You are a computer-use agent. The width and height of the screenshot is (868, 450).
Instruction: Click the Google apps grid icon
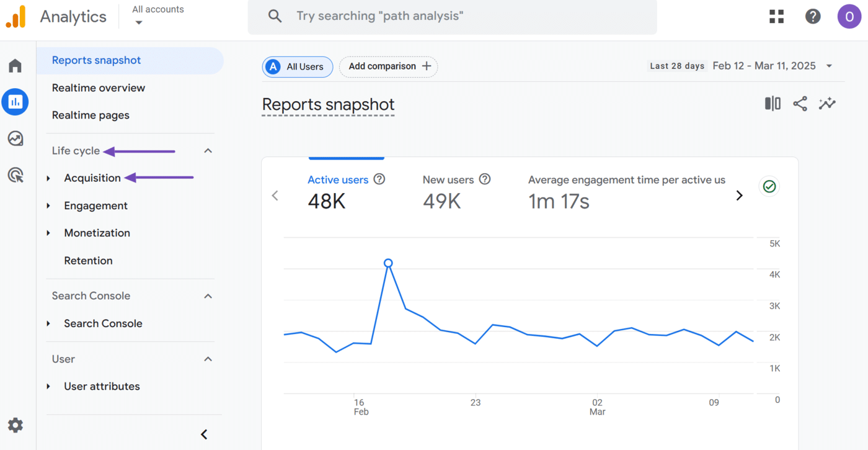[x=776, y=17]
